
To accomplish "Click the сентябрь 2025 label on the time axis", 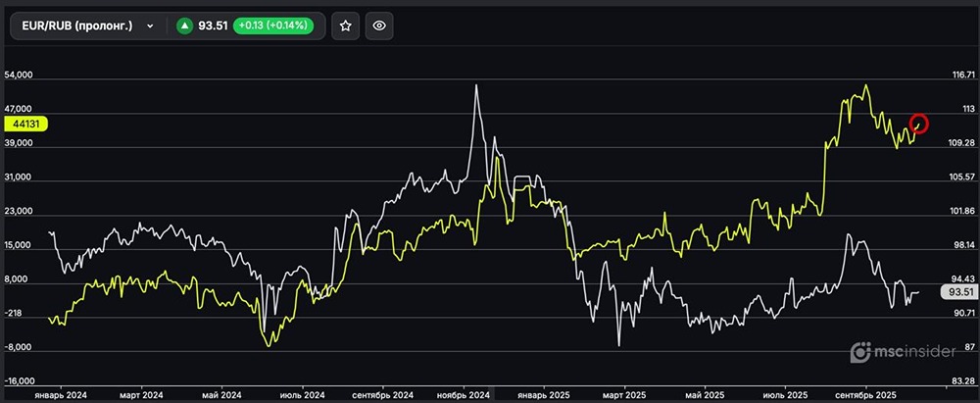I will (x=865, y=395).
